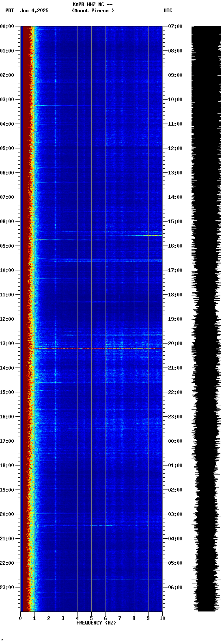Click the UTC label on the 15:00 PDT row
This screenshot has height=644, width=224.
[x=175, y=392]
